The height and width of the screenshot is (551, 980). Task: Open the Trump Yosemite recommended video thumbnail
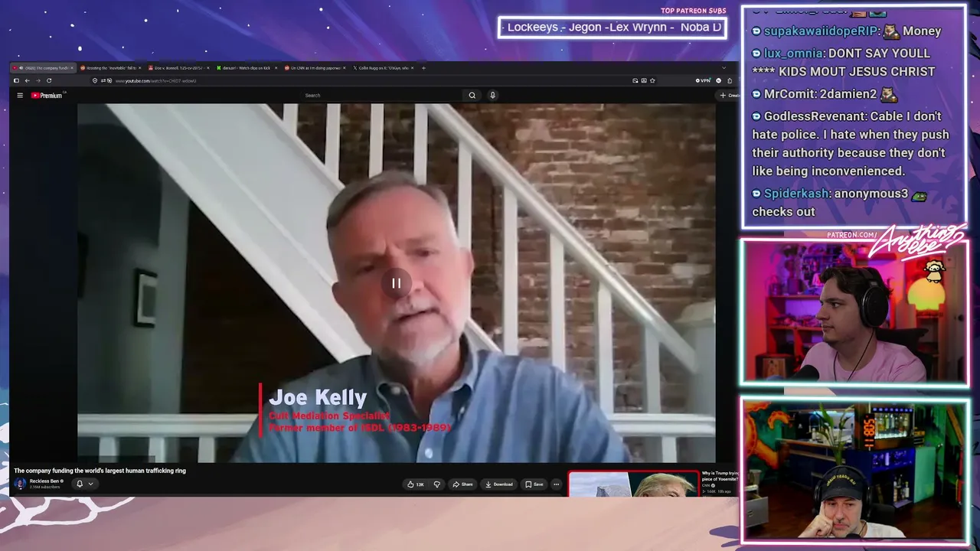[x=633, y=484]
